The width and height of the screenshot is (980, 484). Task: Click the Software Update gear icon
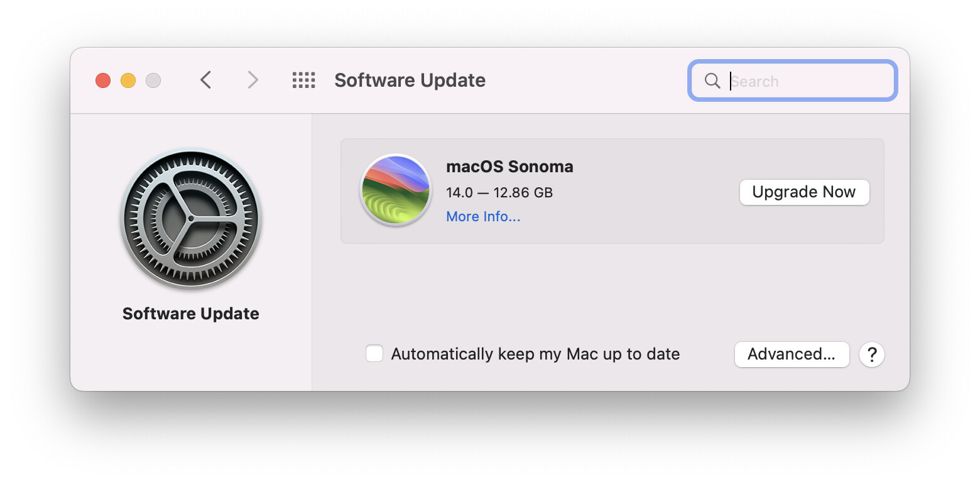(191, 219)
